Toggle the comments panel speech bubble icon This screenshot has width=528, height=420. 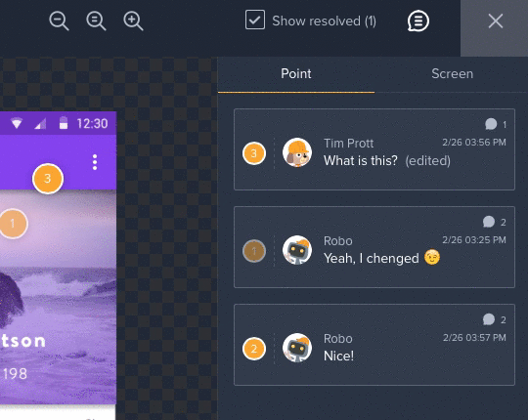pos(418,21)
